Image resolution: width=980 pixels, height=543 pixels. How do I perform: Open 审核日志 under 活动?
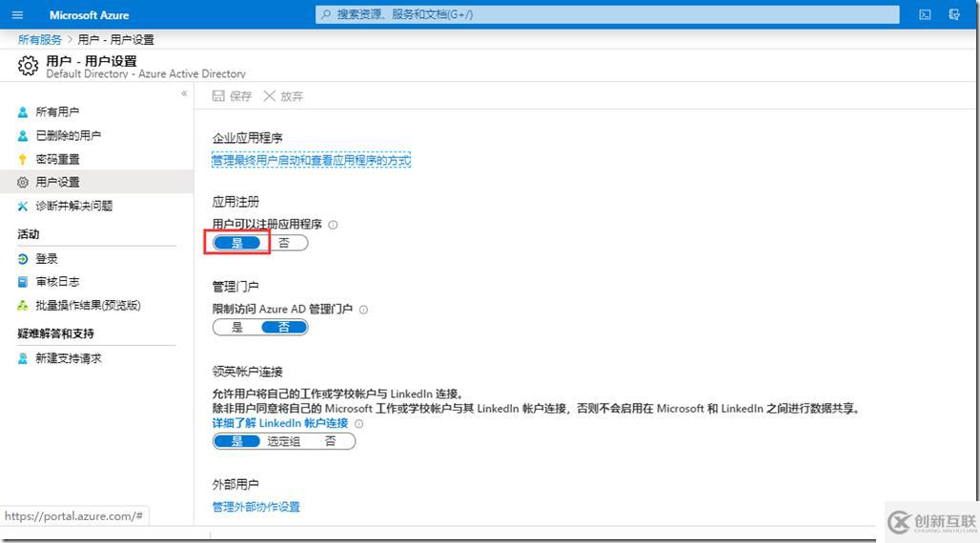tap(57, 282)
